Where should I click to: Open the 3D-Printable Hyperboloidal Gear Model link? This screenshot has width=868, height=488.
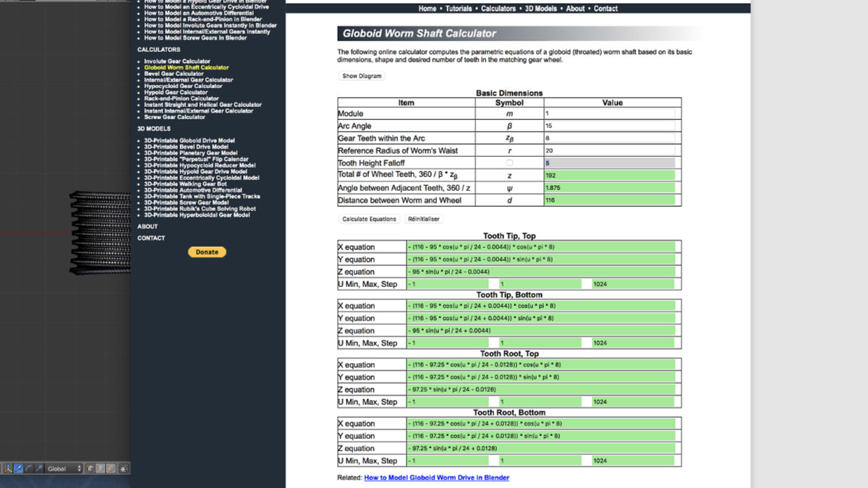[x=197, y=215]
